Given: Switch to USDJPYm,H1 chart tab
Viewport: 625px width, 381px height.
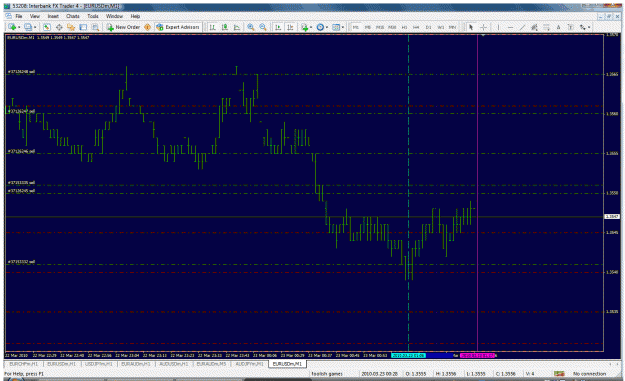Looking at the screenshot, I should point(100,364).
